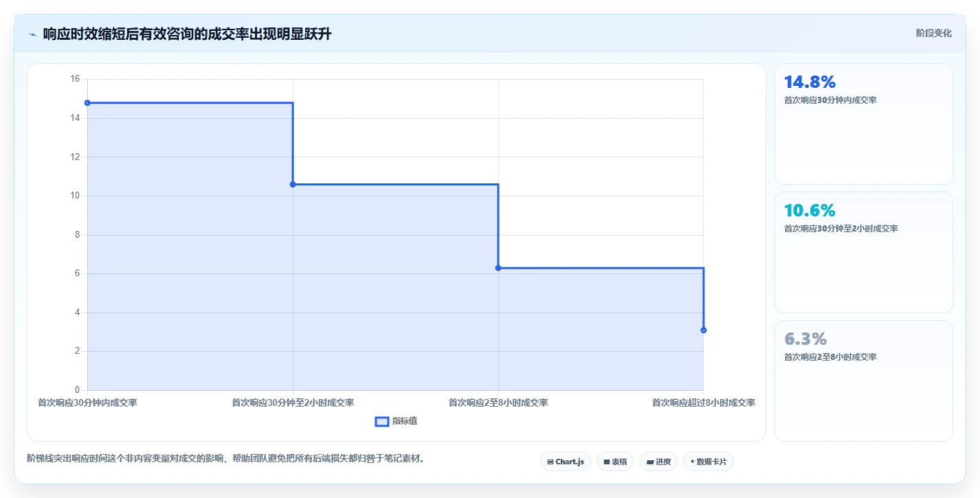Click the y-axis value 6
The image size is (980, 498).
[77, 273]
